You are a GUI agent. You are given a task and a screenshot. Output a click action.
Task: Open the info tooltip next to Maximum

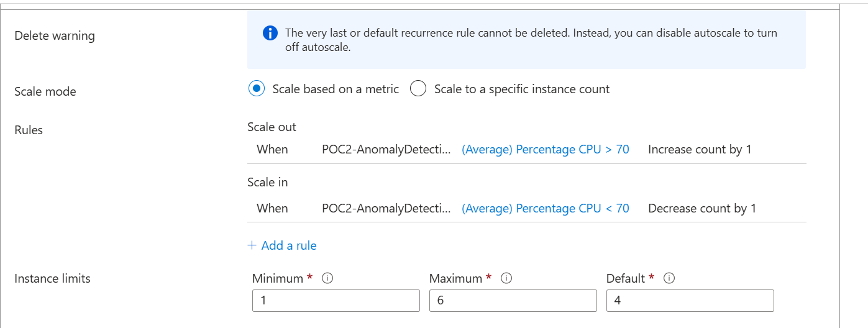pyautogui.click(x=506, y=278)
